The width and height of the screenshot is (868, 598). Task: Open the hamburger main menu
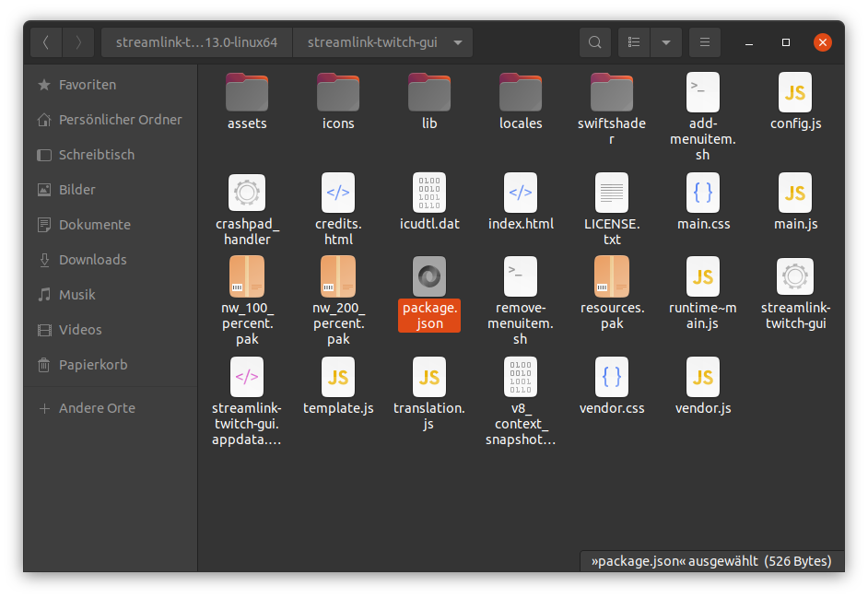coord(705,42)
